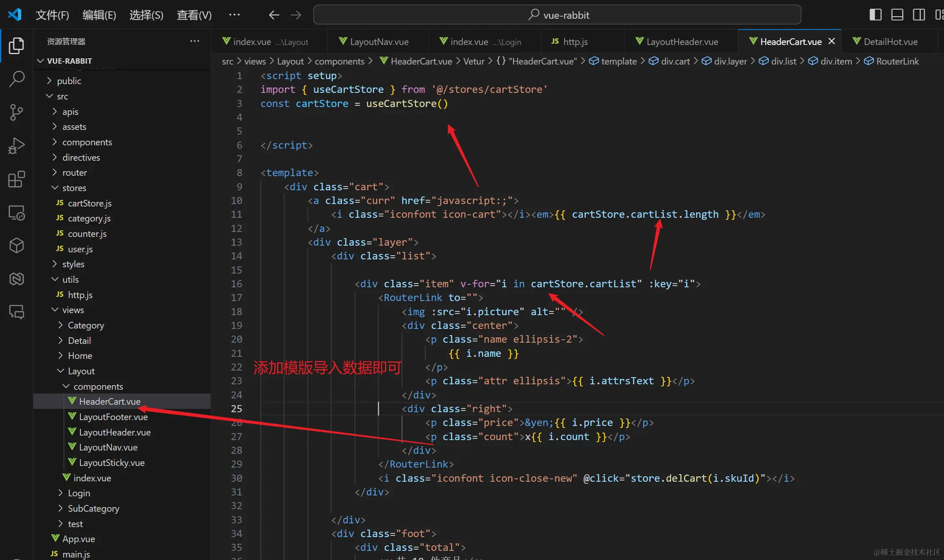This screenshot has width=944, height=560.
Task: Open the Extensions view
Action: (17, 179)
